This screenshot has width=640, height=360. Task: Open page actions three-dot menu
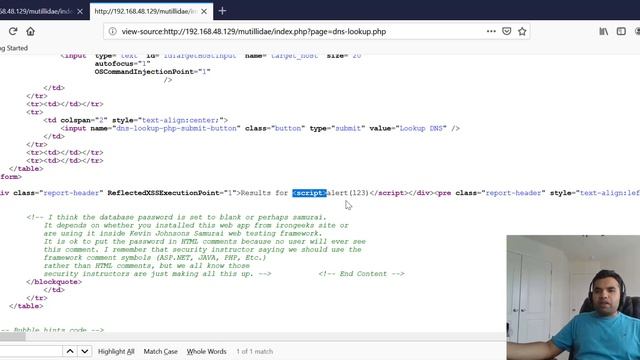pyautogui.click(x=491, y=31)
